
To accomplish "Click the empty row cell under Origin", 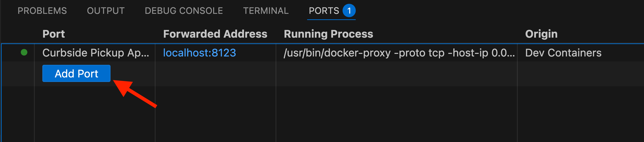I will [580, 74].
